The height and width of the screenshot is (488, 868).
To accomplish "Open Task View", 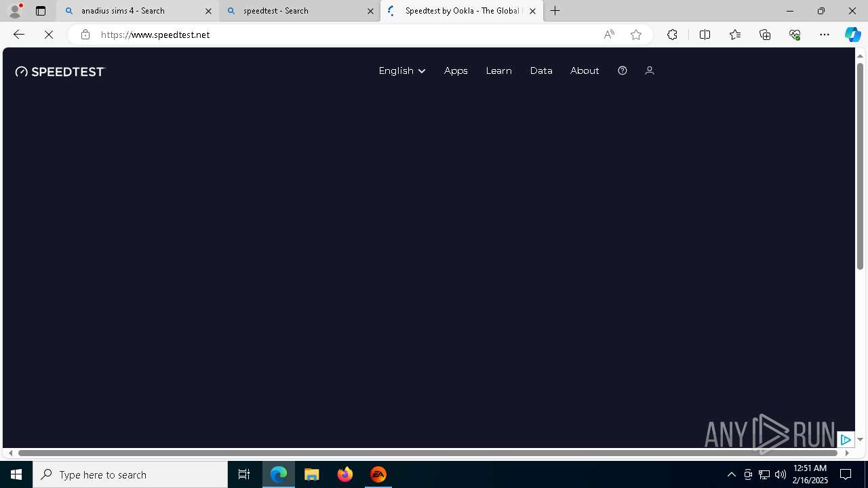I will [x=244, y=474].
